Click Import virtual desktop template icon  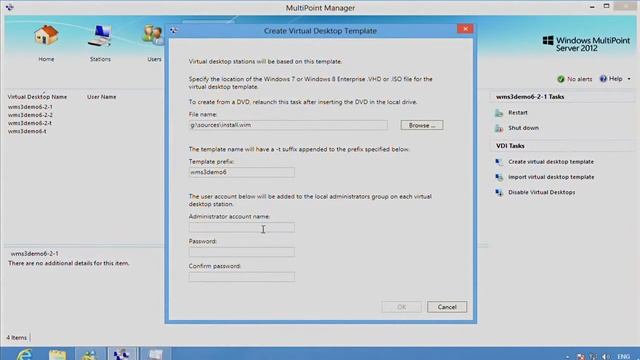click(x=499, y=177)
